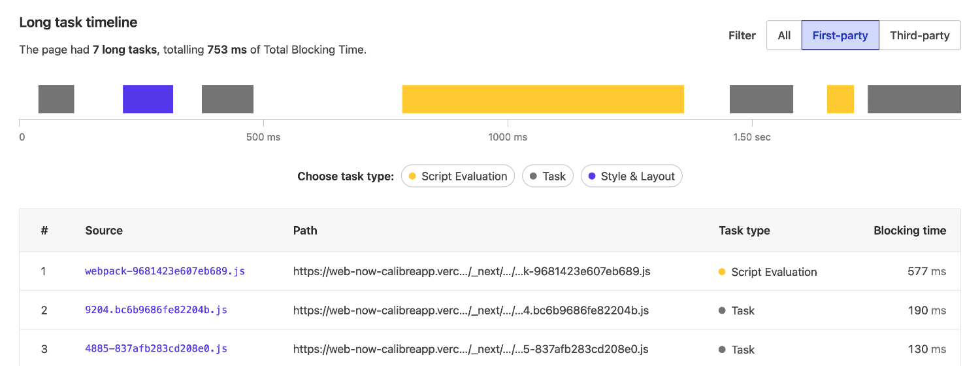Viewport: 980px width, 366px height.
Task: Toggle the Style & Layout task type
Action: 631,176
